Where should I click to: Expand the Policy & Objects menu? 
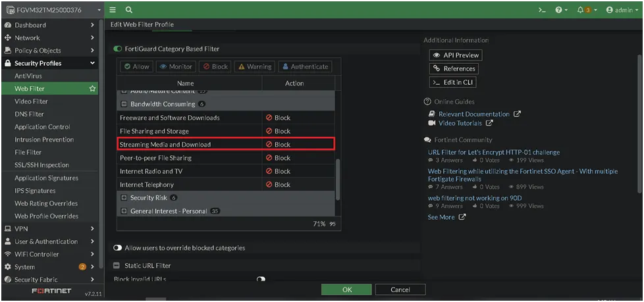(49, 51)
